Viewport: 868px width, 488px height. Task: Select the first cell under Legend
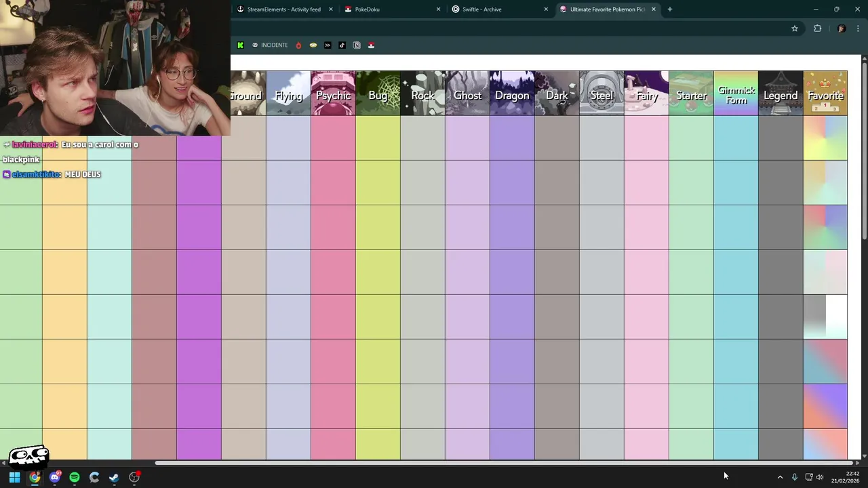click(x=781, y=138)
